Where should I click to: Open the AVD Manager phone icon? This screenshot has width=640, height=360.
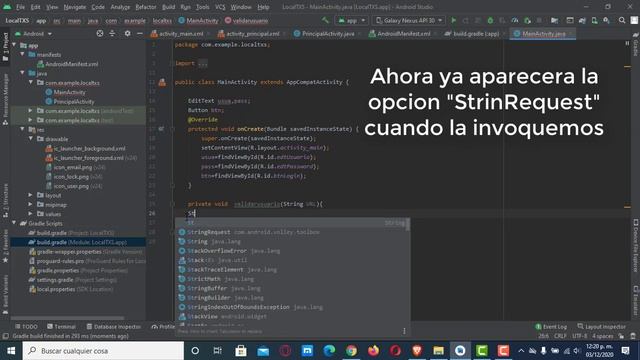[x=594, y=20]
